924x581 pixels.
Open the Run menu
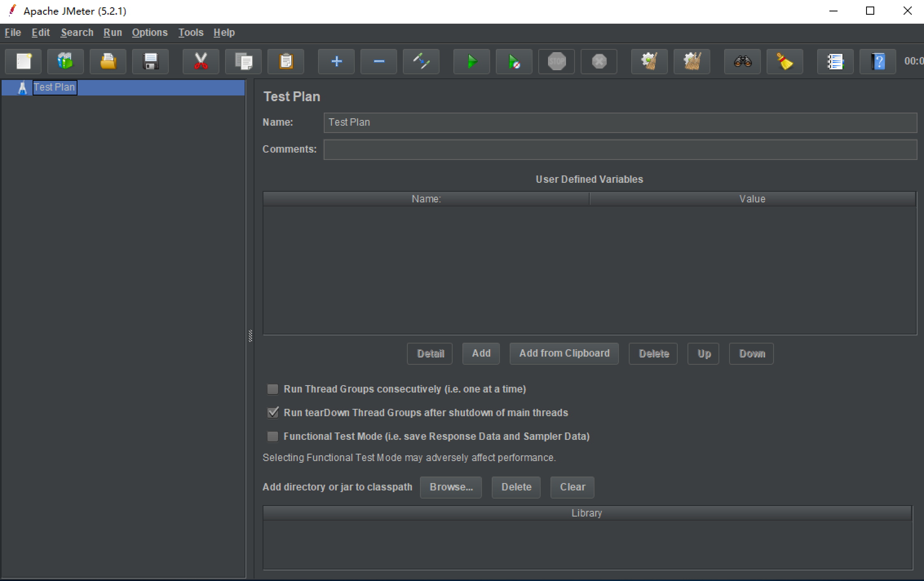click(x=113, y=33)
